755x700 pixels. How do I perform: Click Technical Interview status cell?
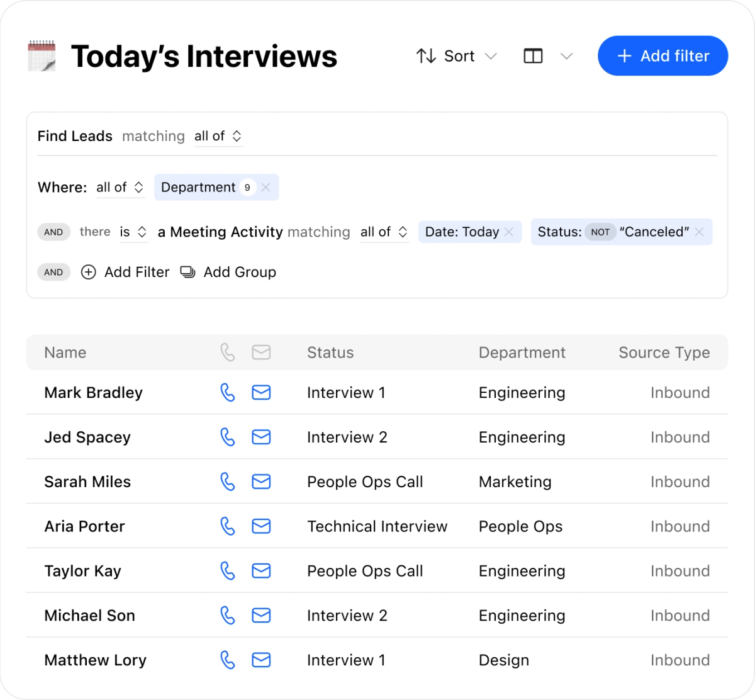[x=377, y=526]
